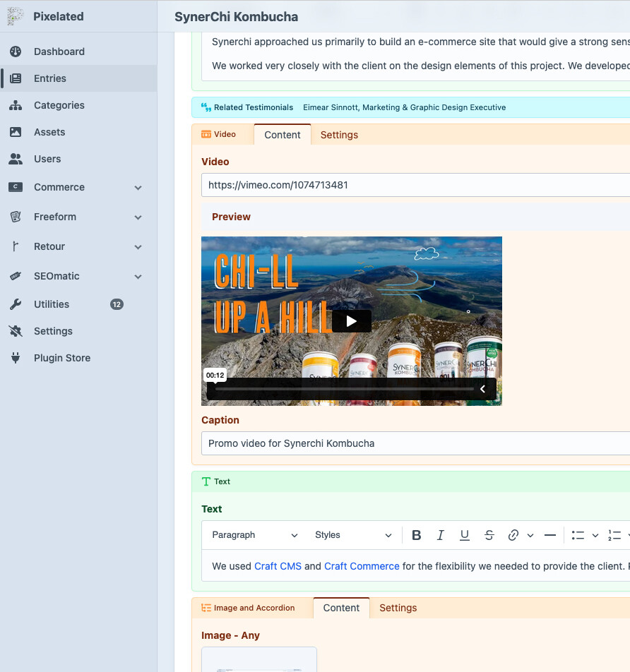Insert a horizontal line in the editor
Viewport: 630px width, 672px height.
pos(550,535)
